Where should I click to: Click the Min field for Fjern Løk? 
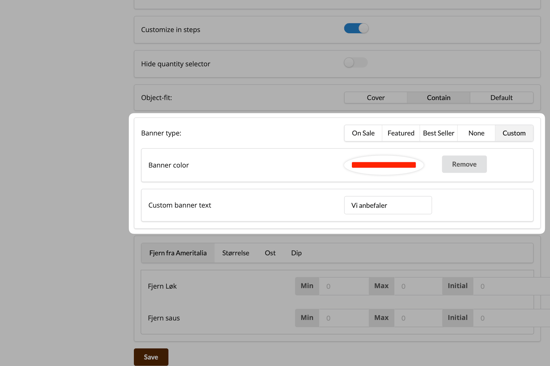344,286
